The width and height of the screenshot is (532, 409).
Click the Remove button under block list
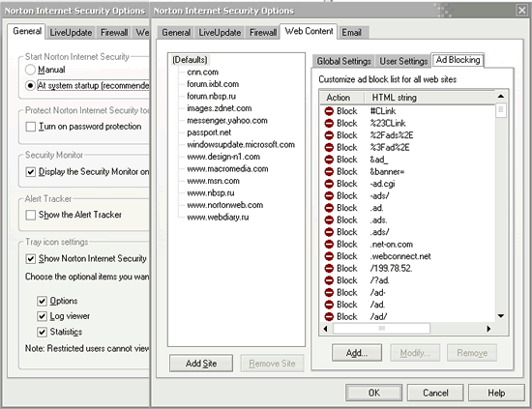tap(472, 353)
